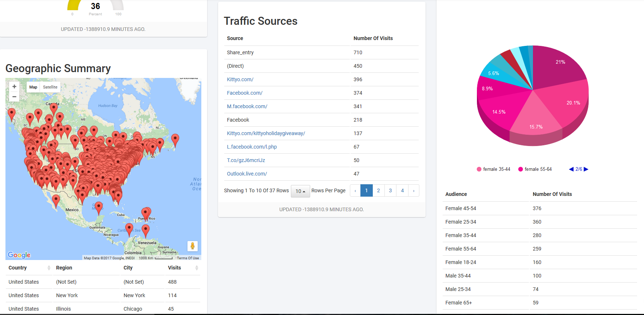Viewport: 644px width, 315px height.
Task: Click the (Direct) source row
Action: pyautogui.click(x=321, y=66)
